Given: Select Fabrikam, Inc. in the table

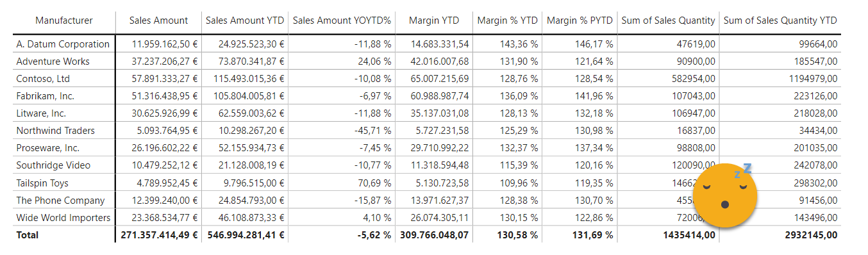Looking at the screenshot, I should pos(45,96).
